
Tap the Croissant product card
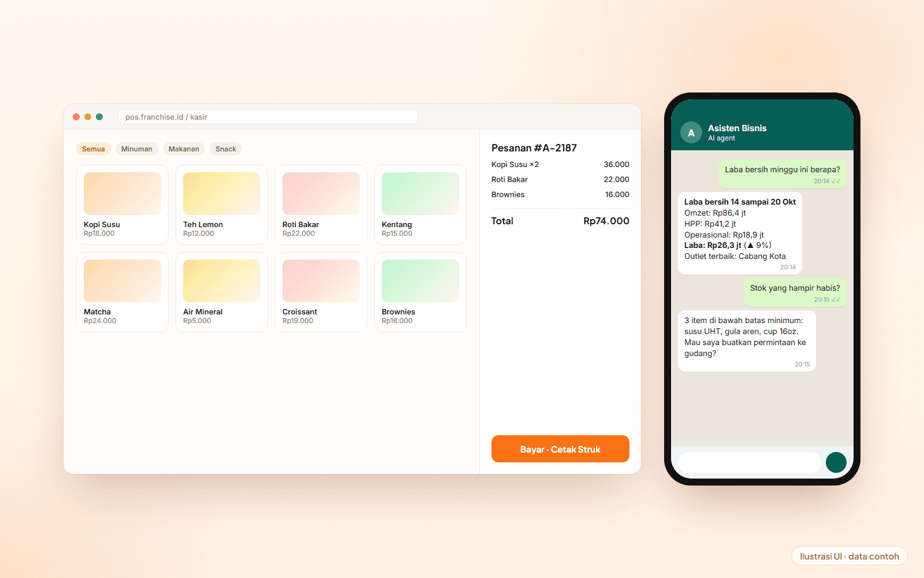321,292
